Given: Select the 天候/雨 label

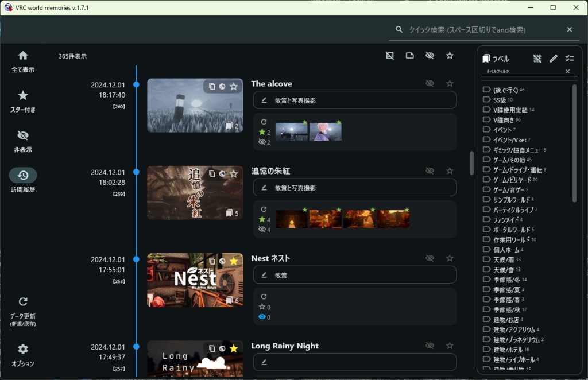Looking at the screenshot, I should pos(502,259).
